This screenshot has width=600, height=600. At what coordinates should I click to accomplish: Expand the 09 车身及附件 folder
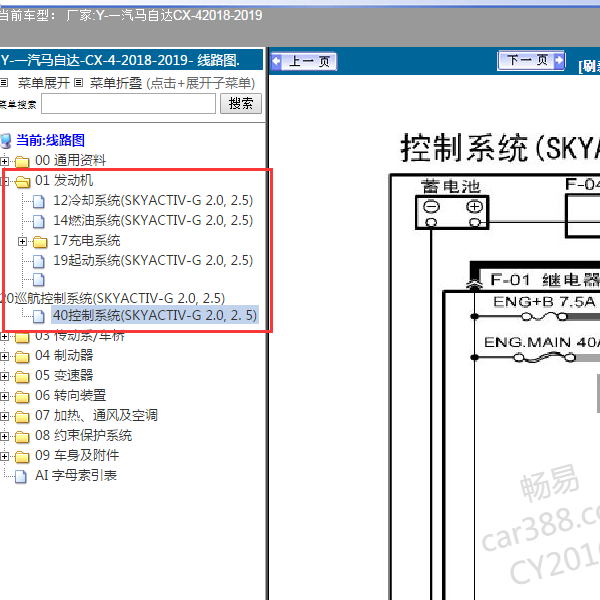coord(5,456)
